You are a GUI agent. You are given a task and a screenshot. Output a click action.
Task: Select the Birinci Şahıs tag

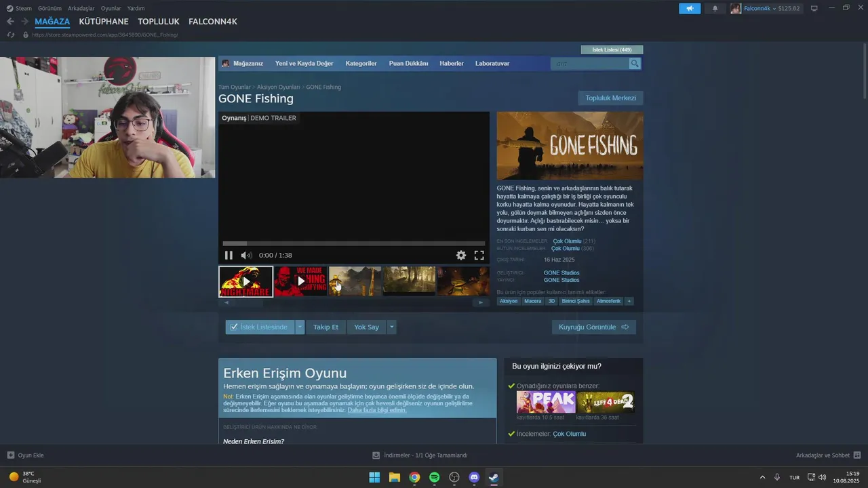tap(576, 301)
